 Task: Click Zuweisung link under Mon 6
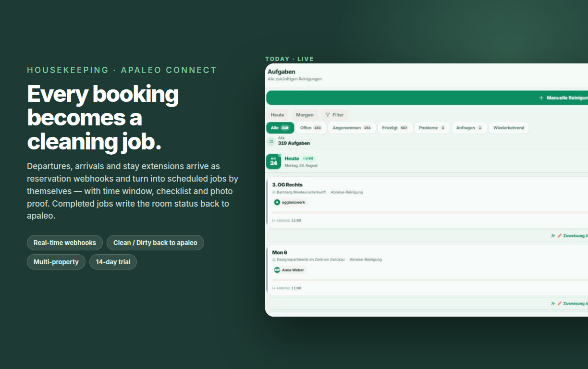575,304
